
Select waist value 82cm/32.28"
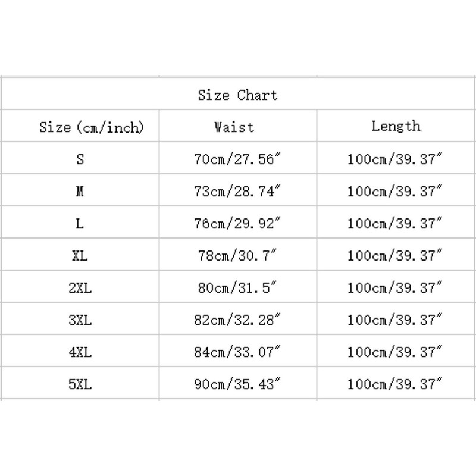click(x=238, y=319)
